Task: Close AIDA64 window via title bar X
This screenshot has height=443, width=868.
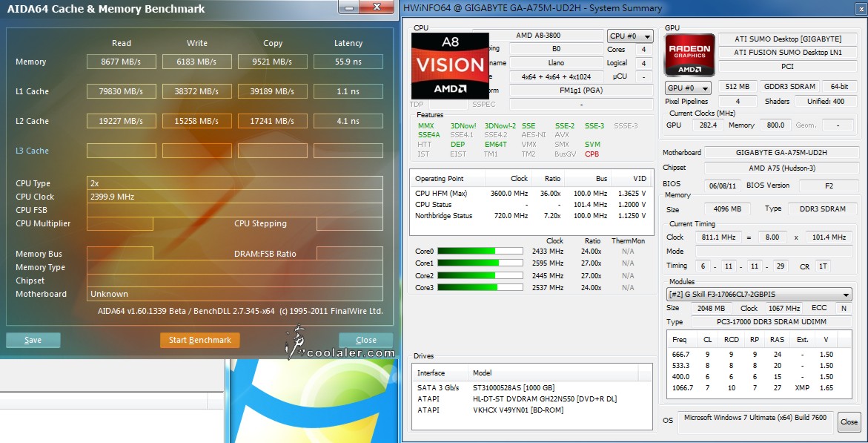Action: (x=377, y=7)
